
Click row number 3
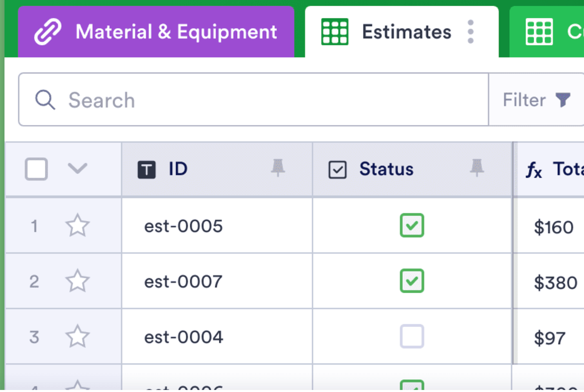[x=34, y=337]
